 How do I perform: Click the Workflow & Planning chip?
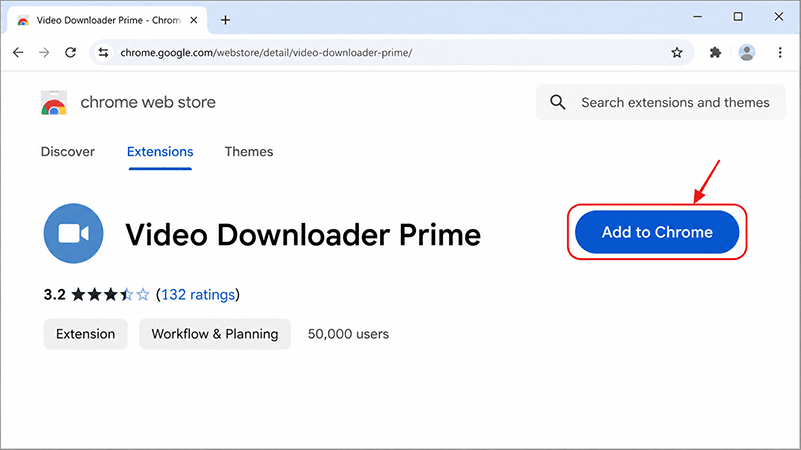(215, 334)
